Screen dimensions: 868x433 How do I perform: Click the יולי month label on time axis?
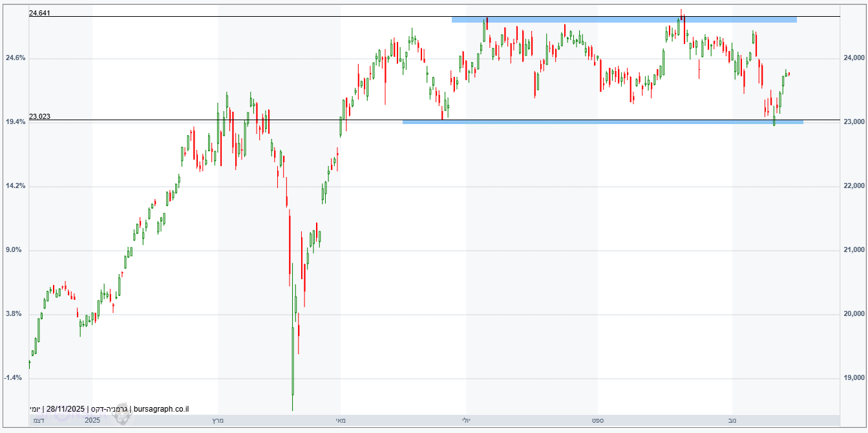466,421
